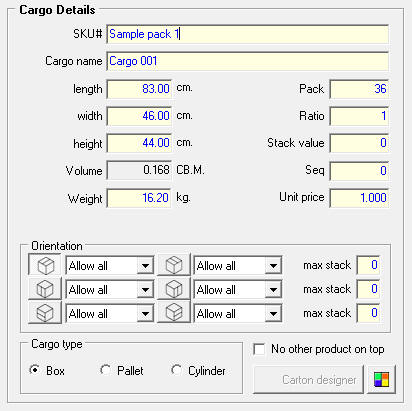Image resolution: width=412 pixels, height=411 pixels.
Task: Open the cargo color picker icon
Action: pos(381,380)
